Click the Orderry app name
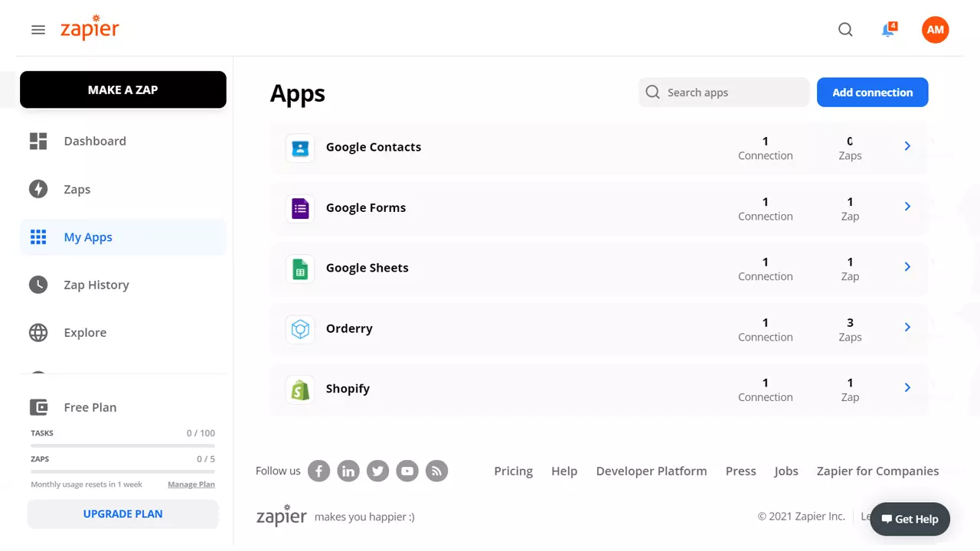The image size is (980, 551). (349, 328)
